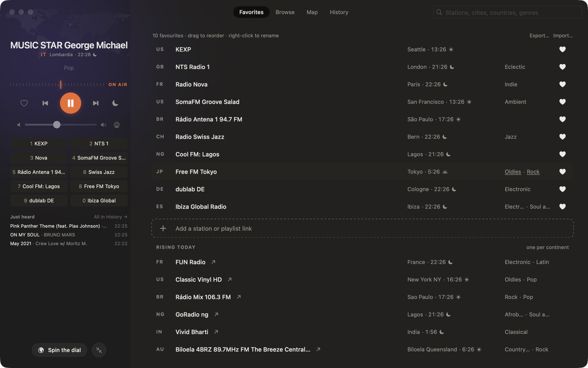The width and height of the screenshot is (588, 368).
Task: Click the sleep timer moon icon
Action: 115,103
